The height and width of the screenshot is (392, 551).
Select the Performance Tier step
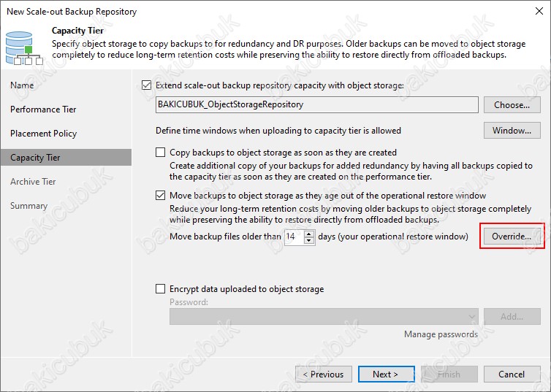point(43,109)
